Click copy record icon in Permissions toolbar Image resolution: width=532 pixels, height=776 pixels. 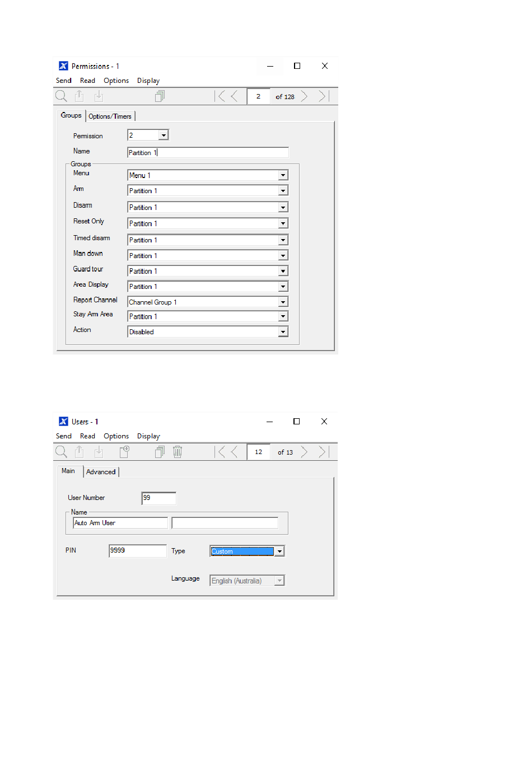(160, 96)
